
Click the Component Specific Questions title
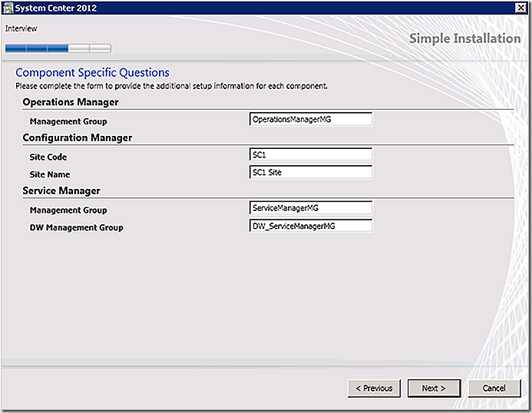(92, 73)
